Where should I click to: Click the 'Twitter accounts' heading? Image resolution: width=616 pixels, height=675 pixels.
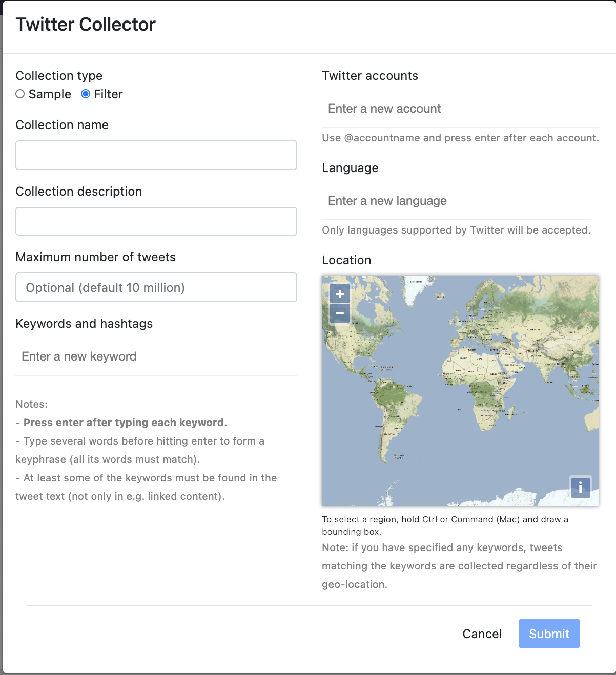coord(370,76)
